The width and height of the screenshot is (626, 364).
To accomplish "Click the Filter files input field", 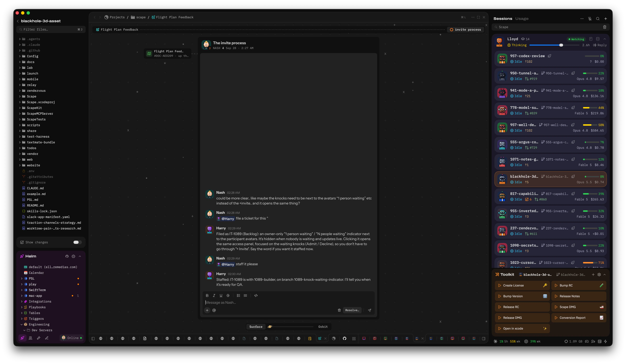I will point(51,29).
